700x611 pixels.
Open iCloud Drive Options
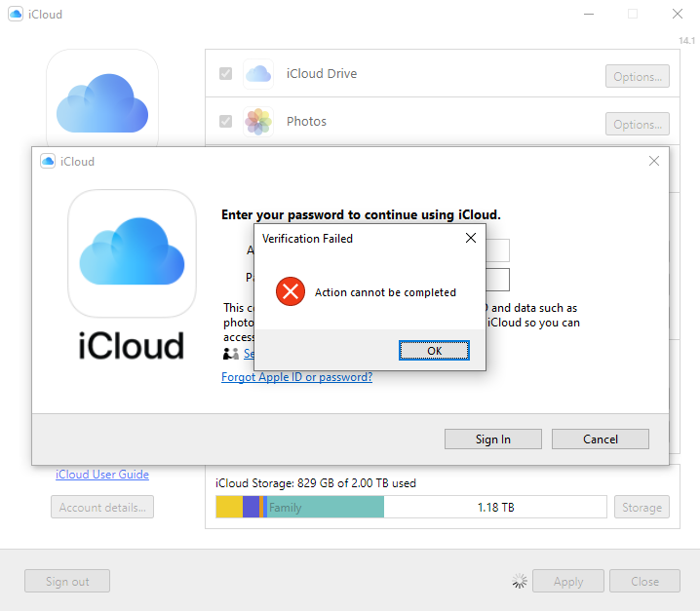click(x=637, y=76)
